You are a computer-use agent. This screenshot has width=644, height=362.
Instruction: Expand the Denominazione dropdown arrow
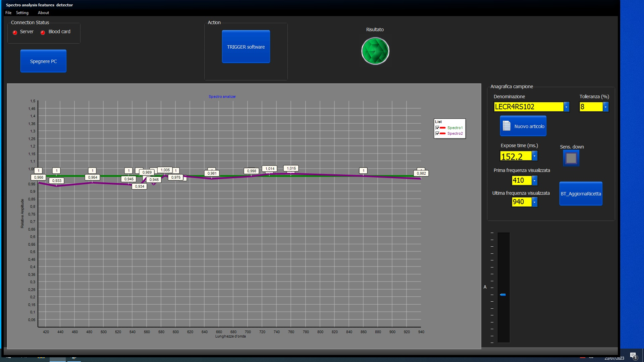[566, 107]
